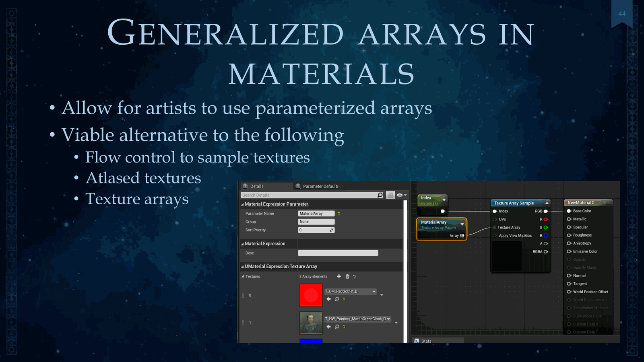This screenshot has width=644, height=362.
Task: Switch to the Details tab
Action: click(x=266, y=186)
